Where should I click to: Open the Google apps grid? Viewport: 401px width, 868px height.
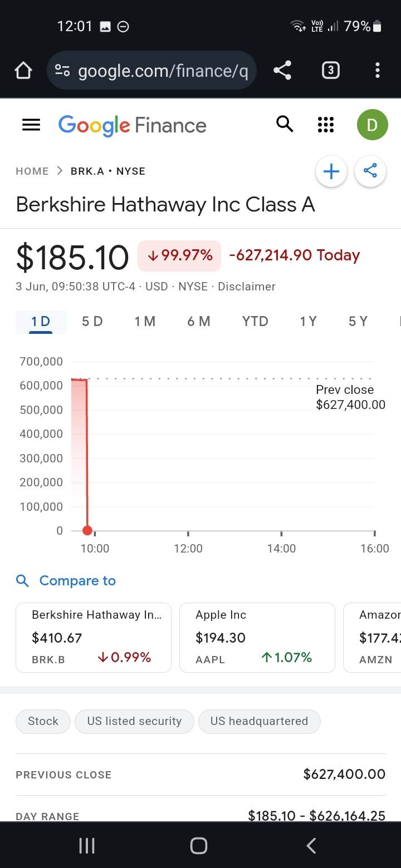coord(326,125)
